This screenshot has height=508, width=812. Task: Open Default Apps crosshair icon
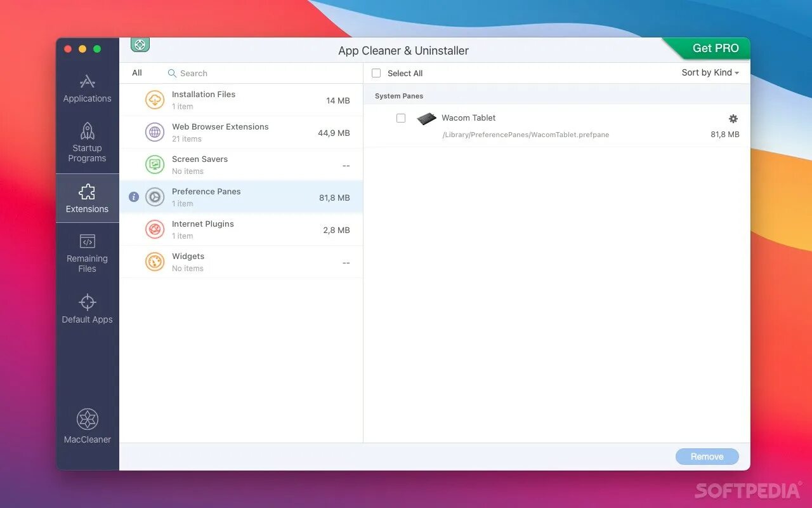tap(88, 302)
